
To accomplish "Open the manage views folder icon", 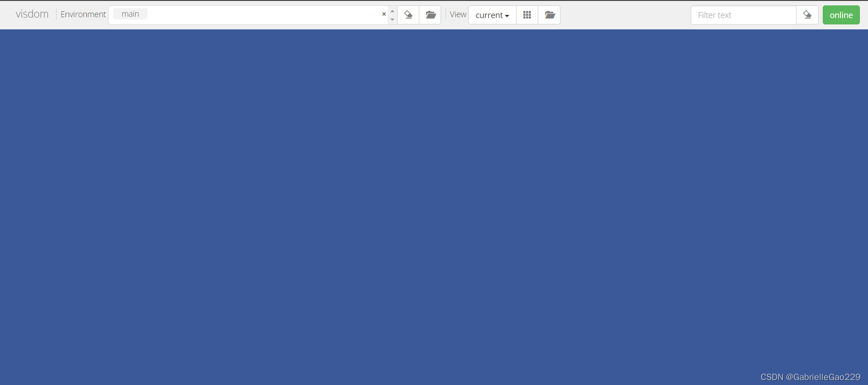I will tap(549, 15).
